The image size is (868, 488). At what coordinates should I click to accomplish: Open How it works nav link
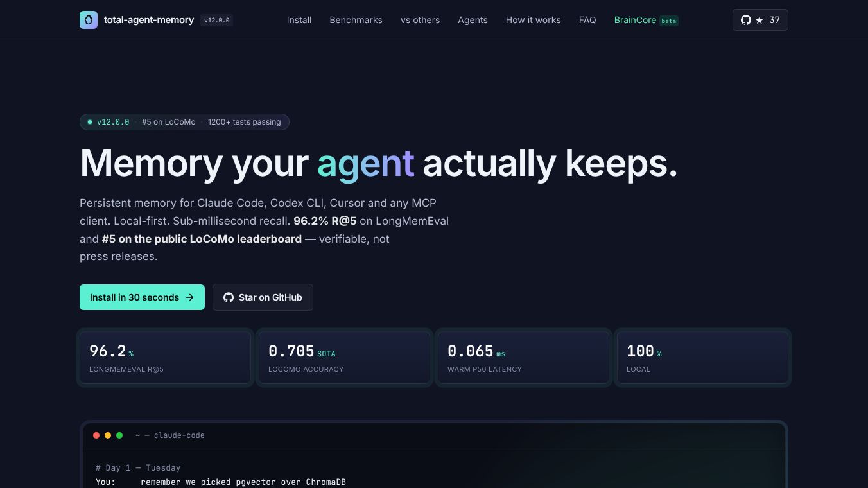(533, 20)
